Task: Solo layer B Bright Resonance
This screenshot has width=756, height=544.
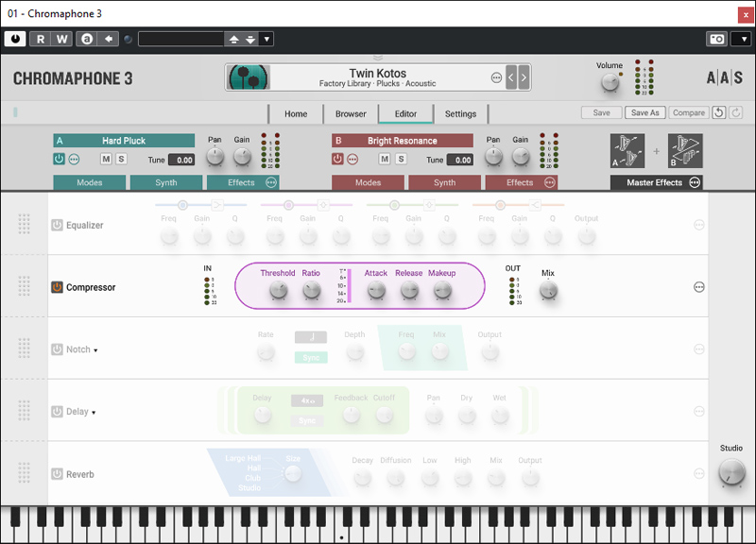Action: 401,159
